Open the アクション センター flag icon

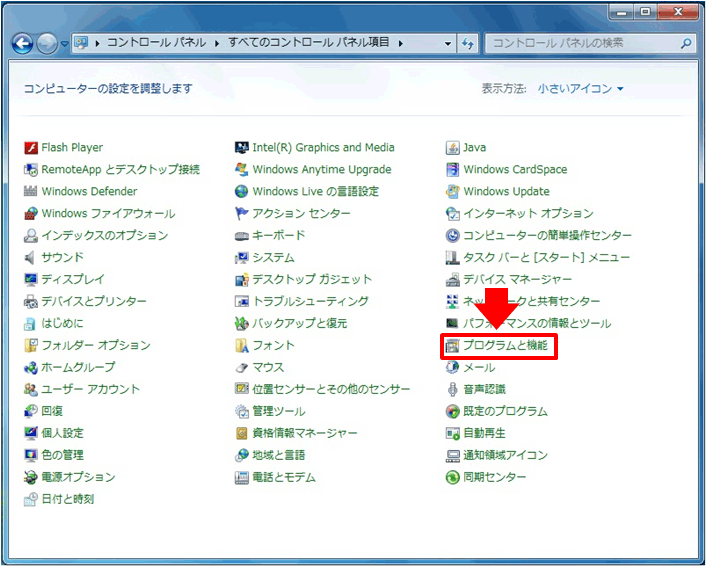click(242, 214)
